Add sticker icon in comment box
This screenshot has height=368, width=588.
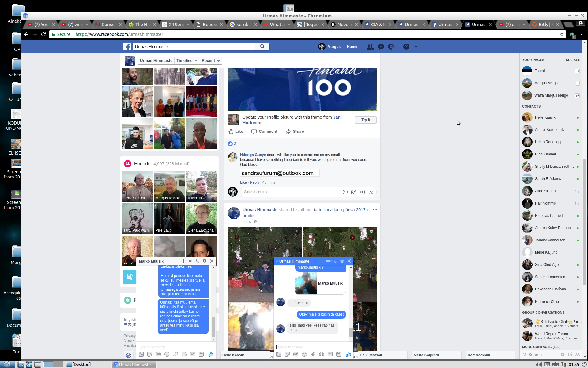pos(371,192)
